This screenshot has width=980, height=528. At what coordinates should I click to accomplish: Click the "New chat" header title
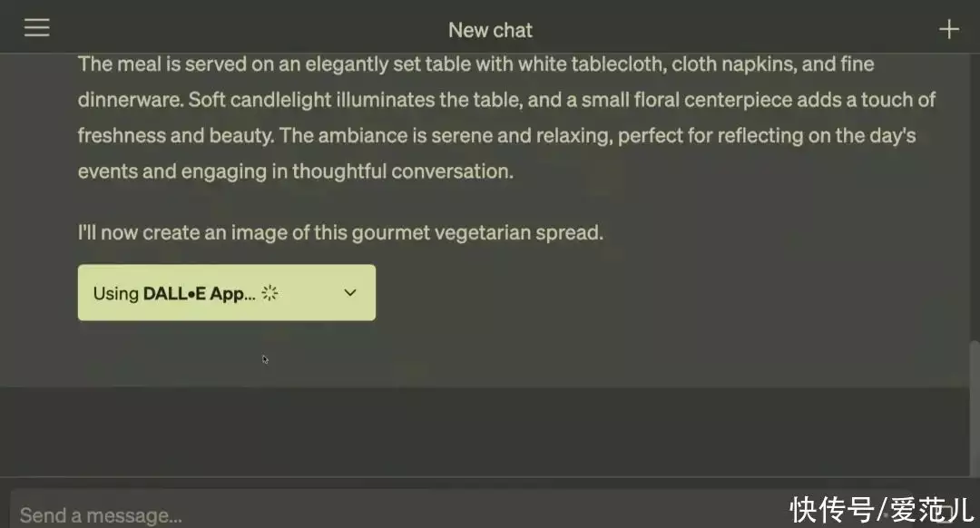[x=490, y=30]
